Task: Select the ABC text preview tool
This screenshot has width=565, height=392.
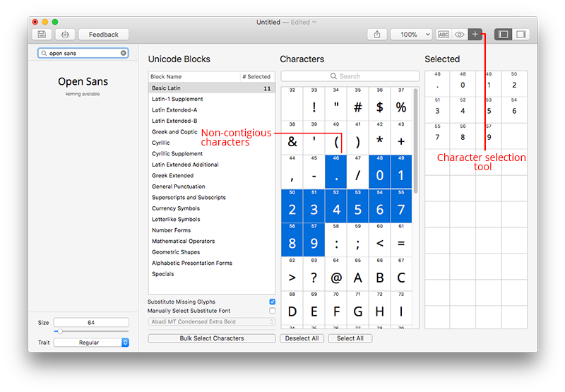Action: [x=444, y=35]
